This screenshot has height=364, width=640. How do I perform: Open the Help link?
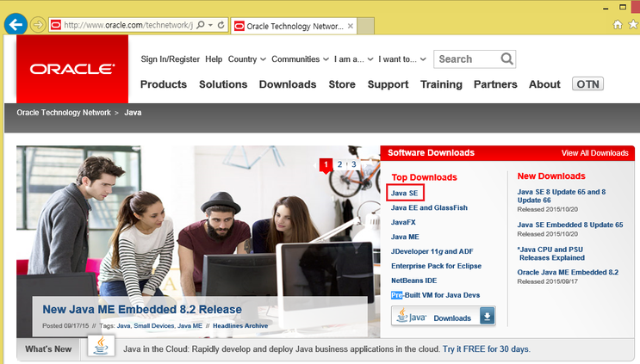(214, 59)
